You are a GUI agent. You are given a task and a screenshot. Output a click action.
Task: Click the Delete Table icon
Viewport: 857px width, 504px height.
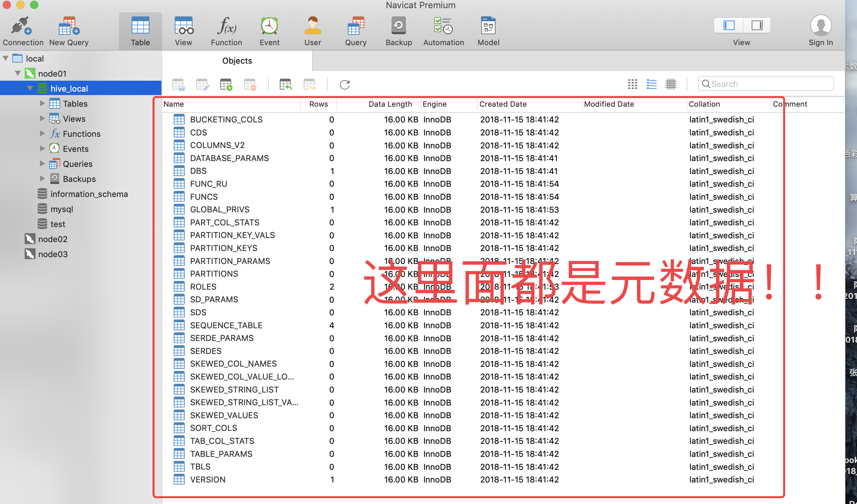click(250, 84)
